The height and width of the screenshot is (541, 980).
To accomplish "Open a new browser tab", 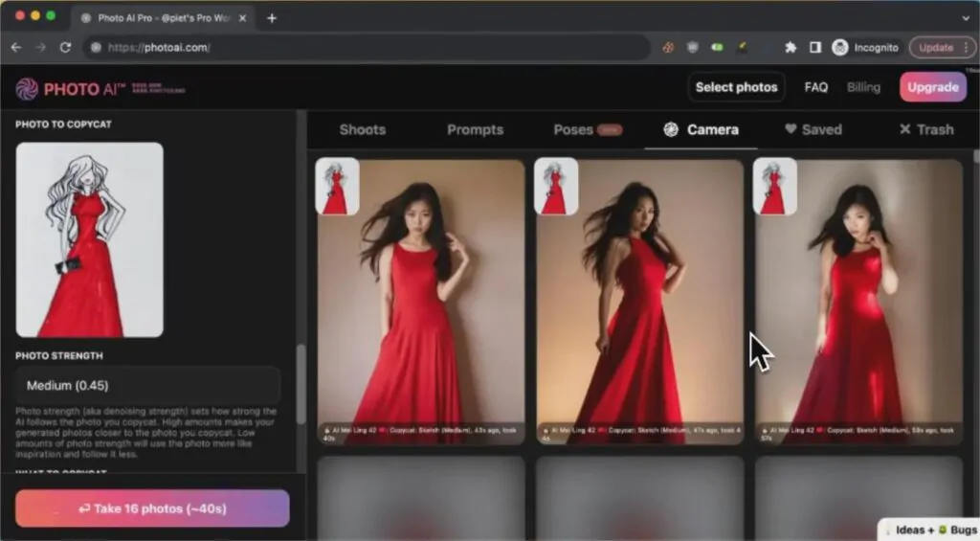I will point(272,17).
